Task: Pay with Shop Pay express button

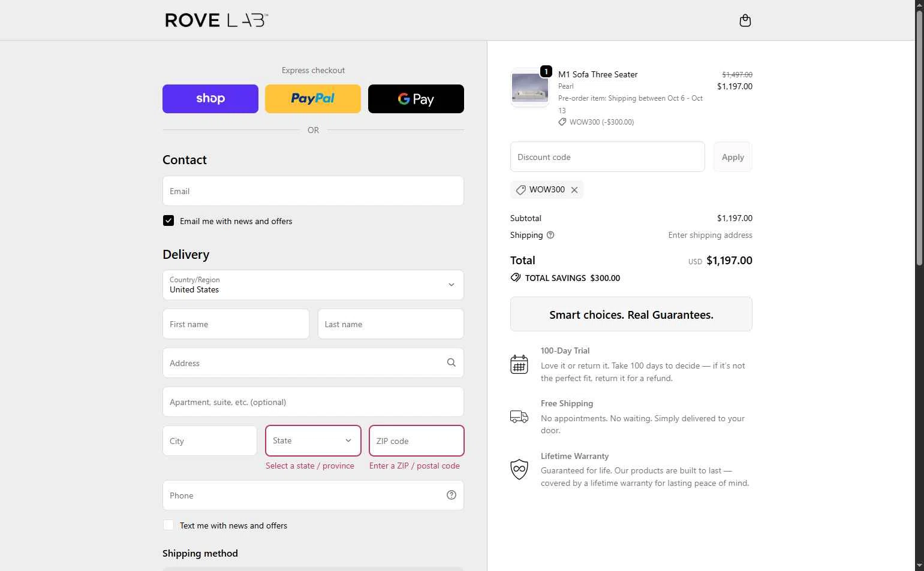Action: pos(210,99)
